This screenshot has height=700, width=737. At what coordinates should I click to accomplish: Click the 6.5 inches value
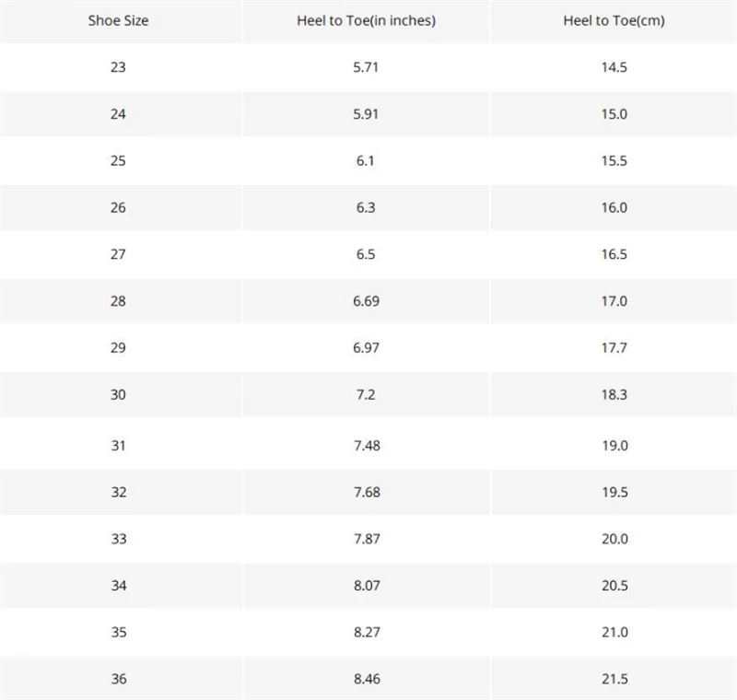tap(366, 254)
